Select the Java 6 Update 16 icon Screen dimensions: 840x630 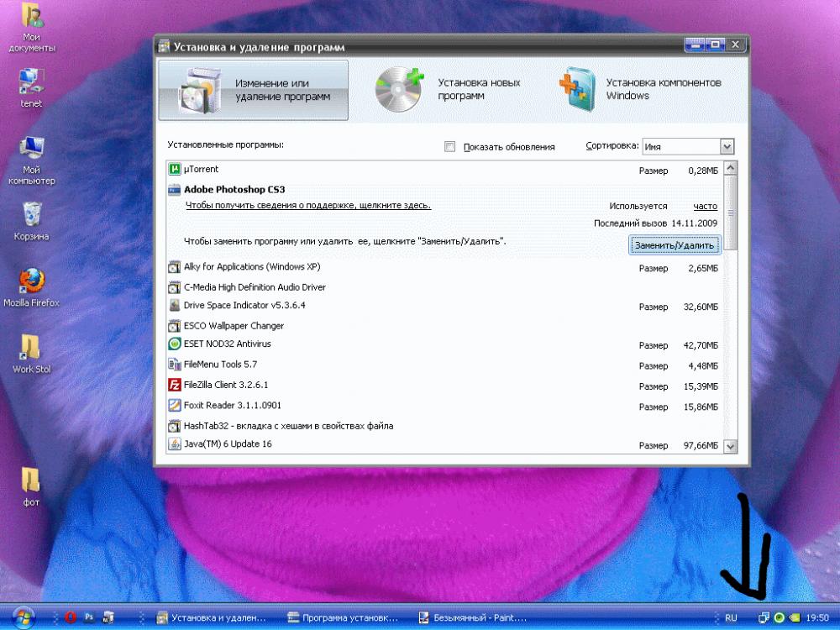click(x=174, y=444)
